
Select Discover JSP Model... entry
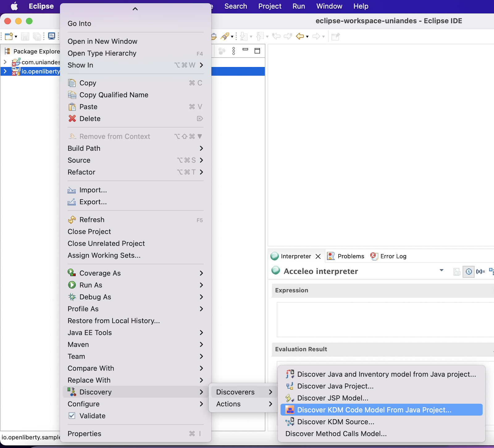tap(381, 398)
